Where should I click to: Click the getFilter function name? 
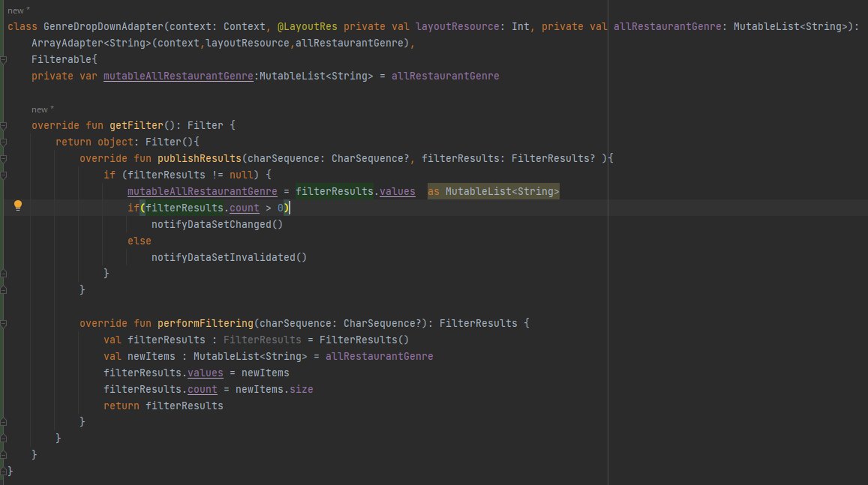point(137,125)
